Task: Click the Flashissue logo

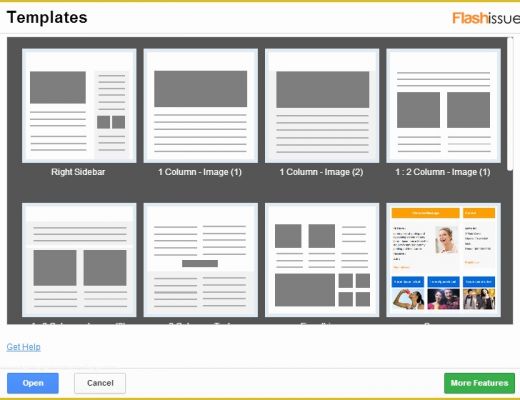Action: 486,18
